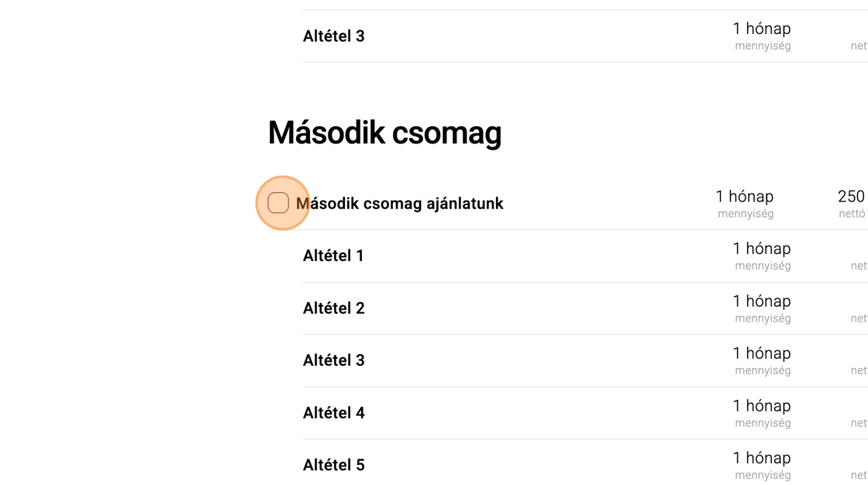This screenshot has height=485, width=868.
Task: Click quantity of Altétel 3 under Második csomag
Action: click(761, 353)
